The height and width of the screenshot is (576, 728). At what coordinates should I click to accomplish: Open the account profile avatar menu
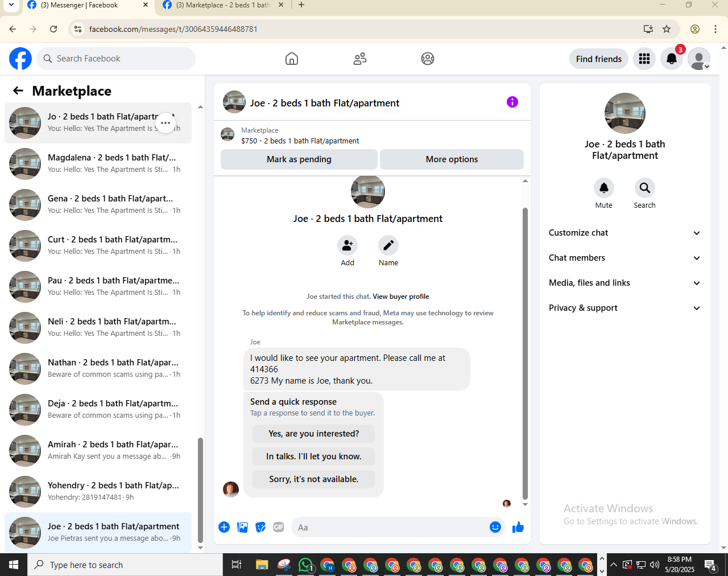point(699,59)
